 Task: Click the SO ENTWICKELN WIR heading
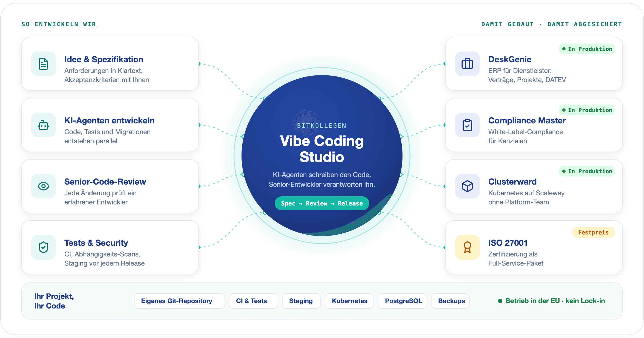[x=58, y=24]
